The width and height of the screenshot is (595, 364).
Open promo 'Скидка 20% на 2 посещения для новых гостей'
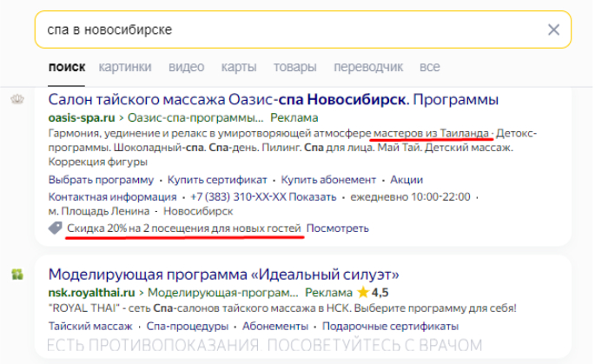click(x=184, y=228)
